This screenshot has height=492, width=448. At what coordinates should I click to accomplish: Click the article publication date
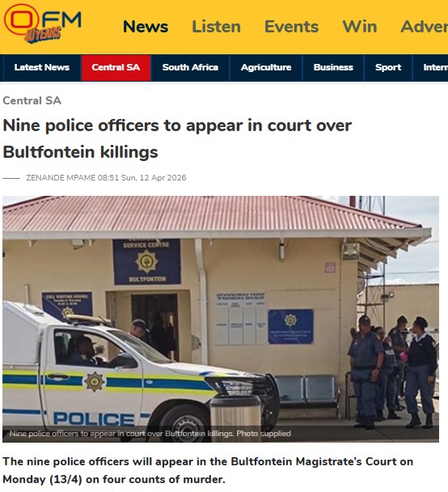point(142,178)
